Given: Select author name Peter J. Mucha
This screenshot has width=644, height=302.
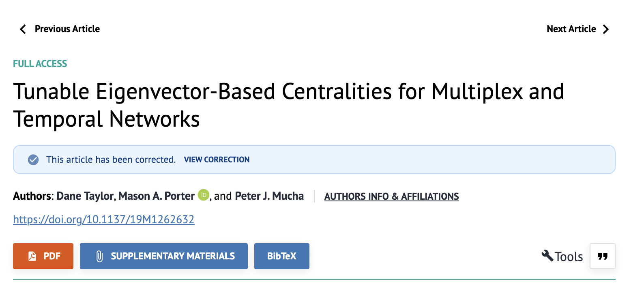Looking at the screenshot, I should (x=269, y=196).
